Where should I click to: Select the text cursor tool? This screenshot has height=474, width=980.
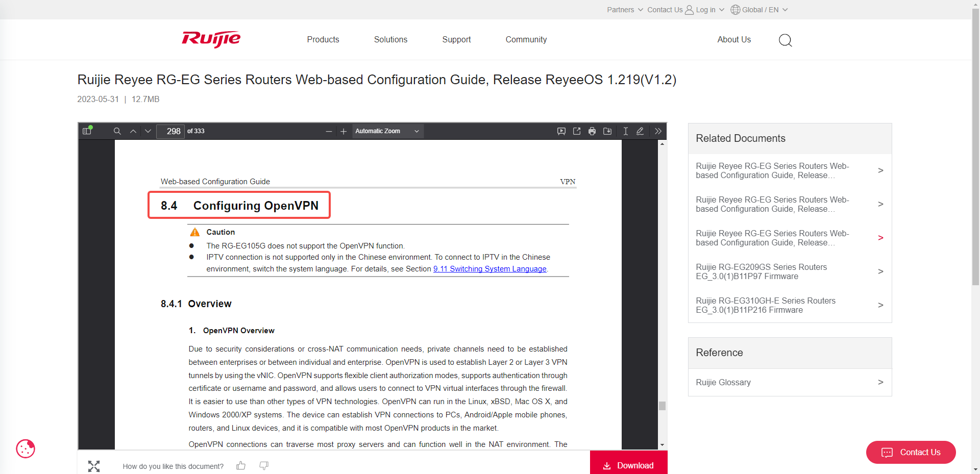point(625,131)
